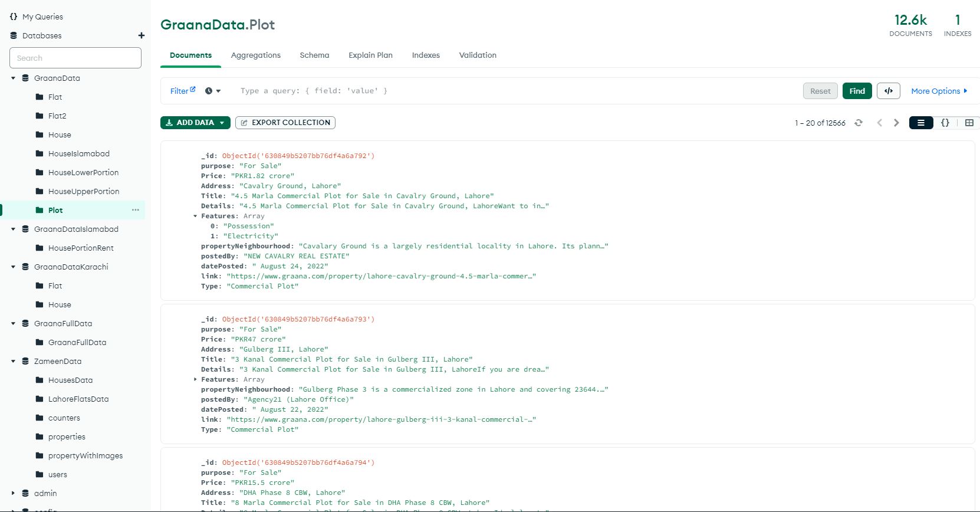The image size is (980, 512).
Task: Click ObjectId ending 4a6a792
Action: (x=298, y=156)
